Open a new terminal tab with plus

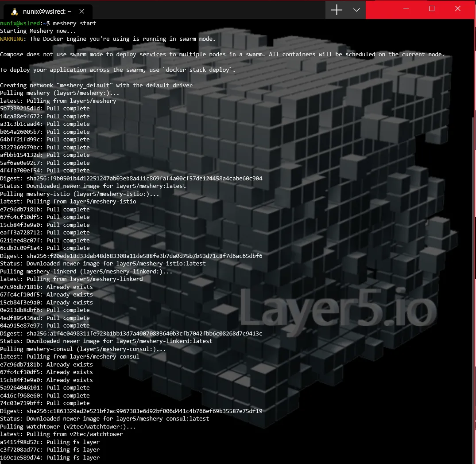tap(337, 10)
